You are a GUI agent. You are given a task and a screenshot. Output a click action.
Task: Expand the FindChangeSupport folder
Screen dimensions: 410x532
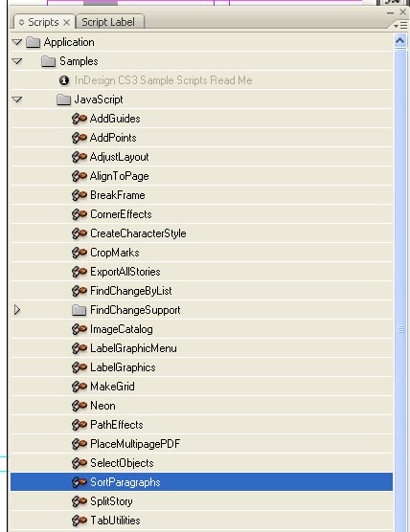point(17,310)
